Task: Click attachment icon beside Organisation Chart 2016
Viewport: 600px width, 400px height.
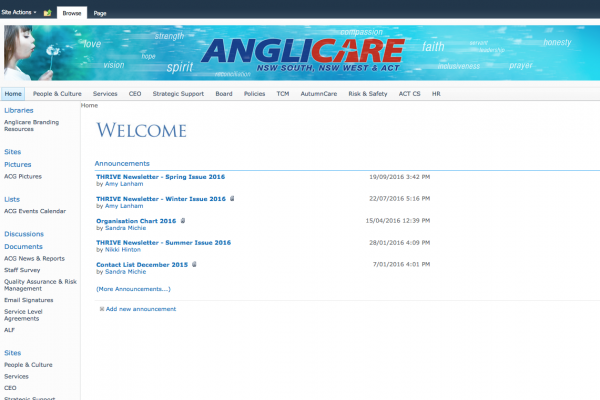Action: pos(183,220)
